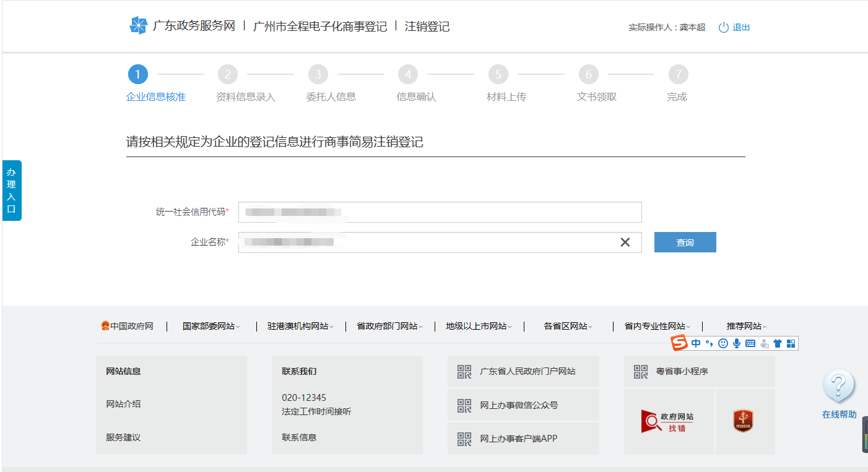Open the Sogou input method logo menu
The height and width of the screenshot is (472, 868).
pyautogui.click(x=678, y=343)
